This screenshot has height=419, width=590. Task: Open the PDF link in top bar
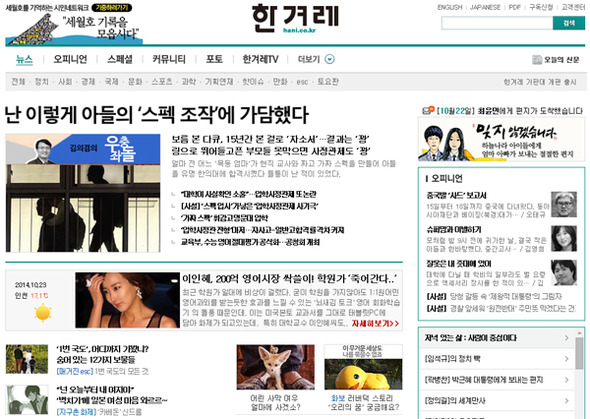click(514, 7)
